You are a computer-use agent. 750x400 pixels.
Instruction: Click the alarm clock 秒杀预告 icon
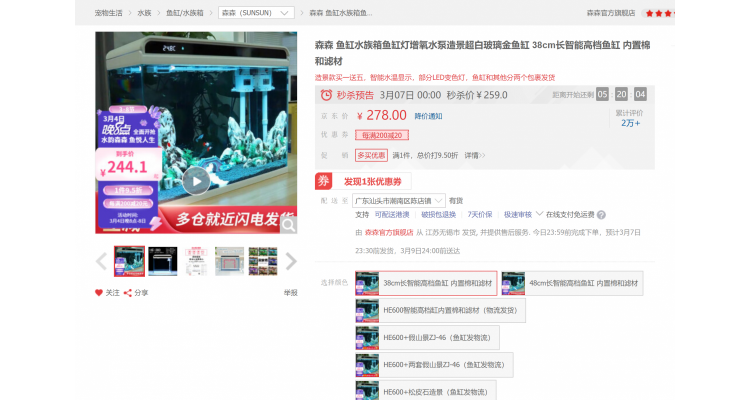(x=326, y=95)
